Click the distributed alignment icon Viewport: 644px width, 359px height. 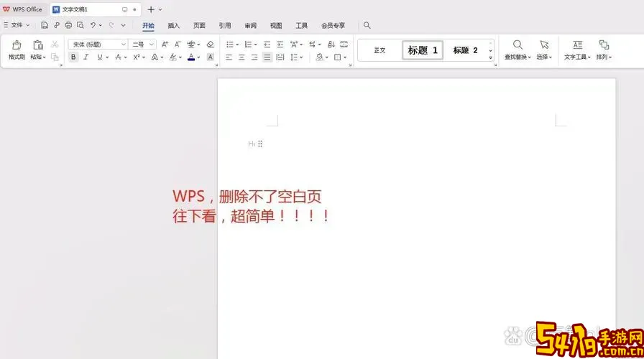pos(280,57)
